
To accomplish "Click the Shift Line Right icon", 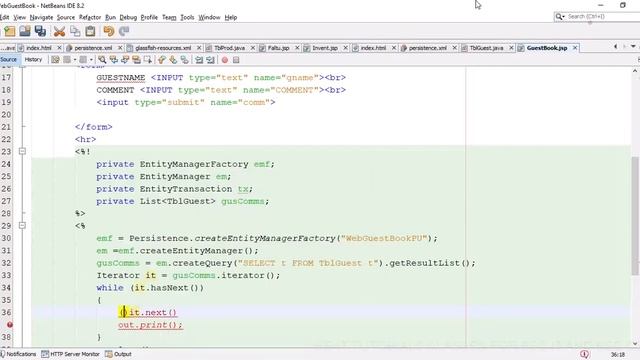I will point(210,60).
